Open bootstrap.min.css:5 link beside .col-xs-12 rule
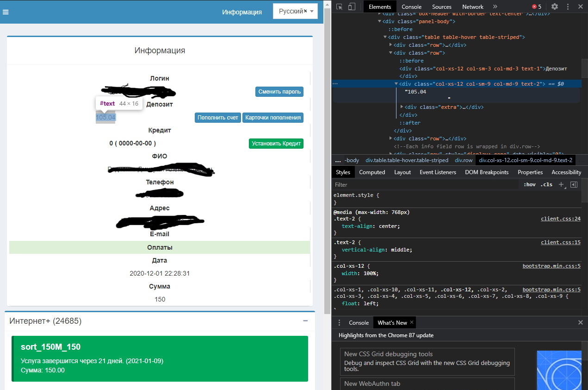 [x=551, y=266]
